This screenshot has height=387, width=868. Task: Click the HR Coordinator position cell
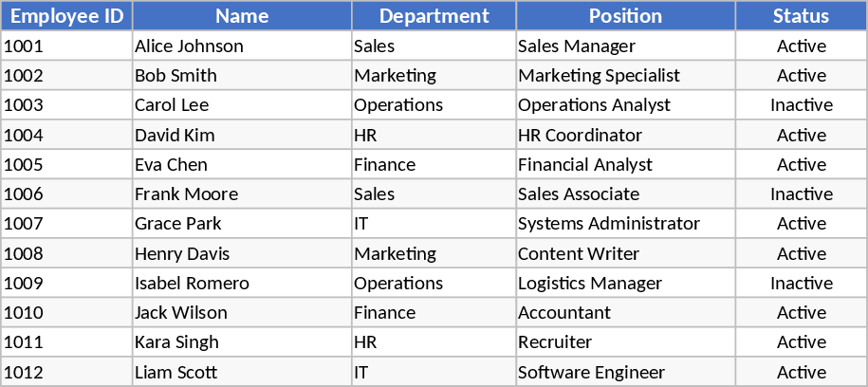point(580,135)
